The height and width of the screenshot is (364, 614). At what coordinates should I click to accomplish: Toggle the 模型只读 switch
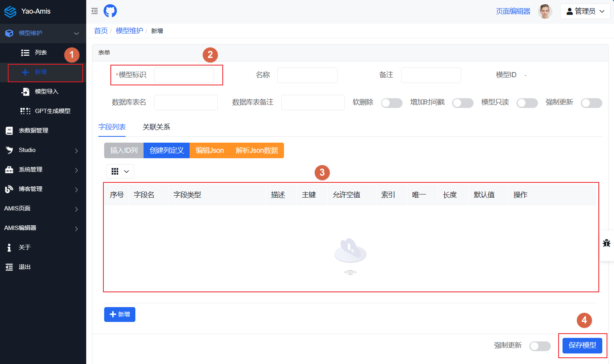[x=527, y=103]
